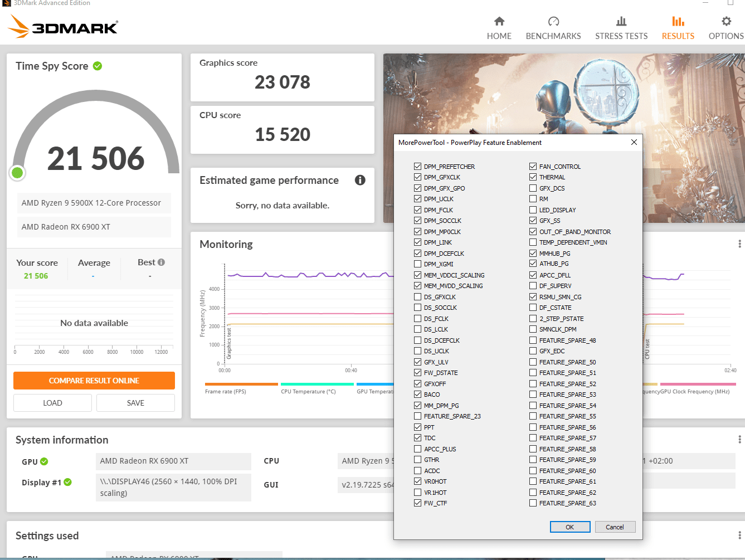Open BENCHMARKS gauge icon
The height and width of the screenshot is (560, 745).
point(553,21)
